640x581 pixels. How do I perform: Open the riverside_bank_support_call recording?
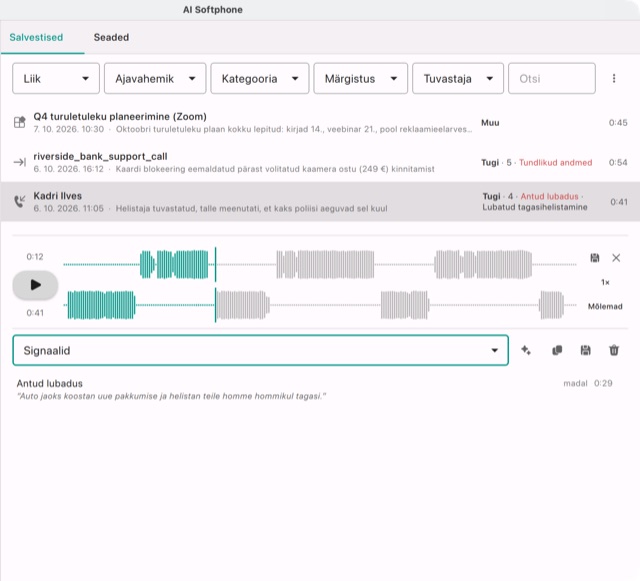point(320,162)
